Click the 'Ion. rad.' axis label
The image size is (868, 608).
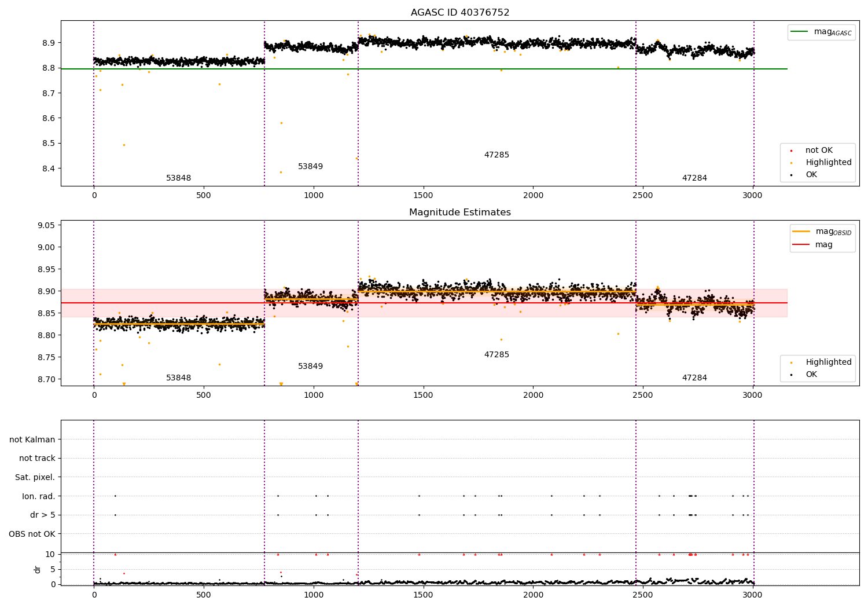point(39,496)
